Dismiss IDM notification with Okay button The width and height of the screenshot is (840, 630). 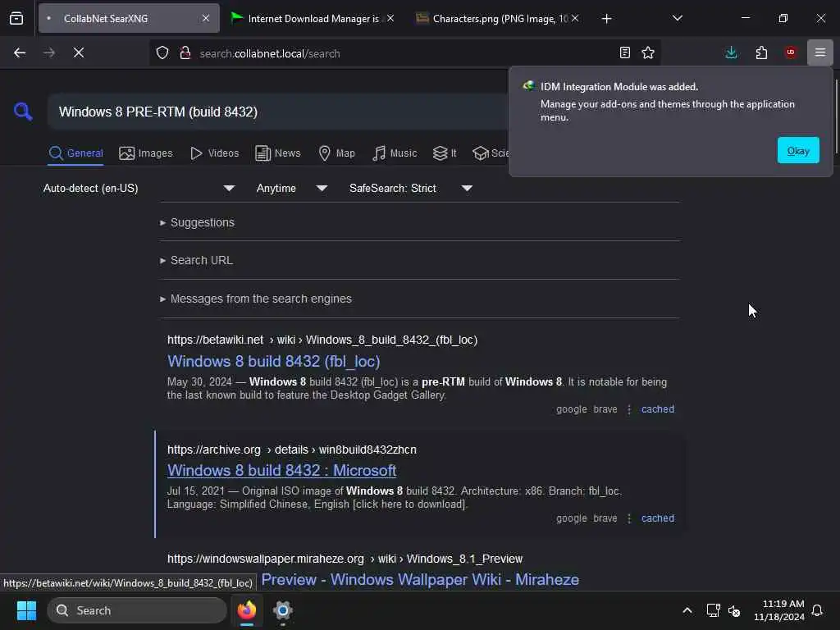tap(797, 151)
